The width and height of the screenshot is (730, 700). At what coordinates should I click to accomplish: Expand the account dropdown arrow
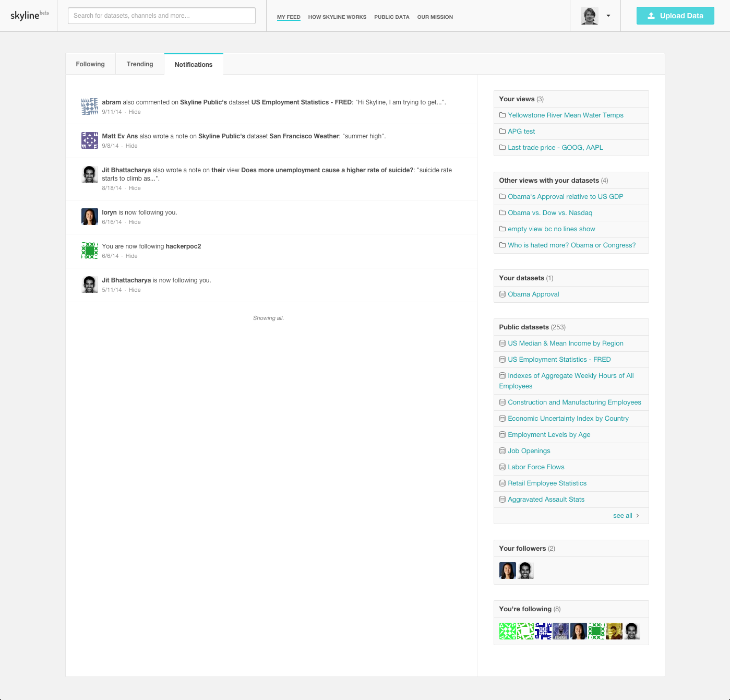608,16
